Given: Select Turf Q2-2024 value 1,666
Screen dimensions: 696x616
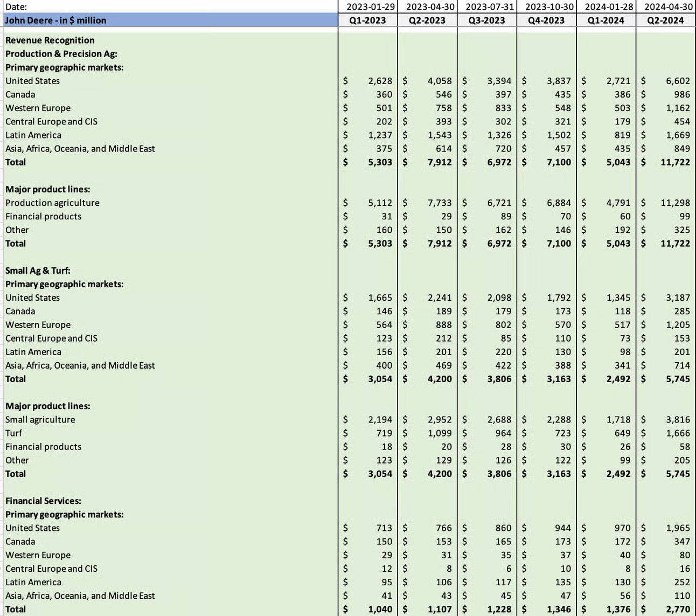Looking at the screenshot, I should (678, 433).
